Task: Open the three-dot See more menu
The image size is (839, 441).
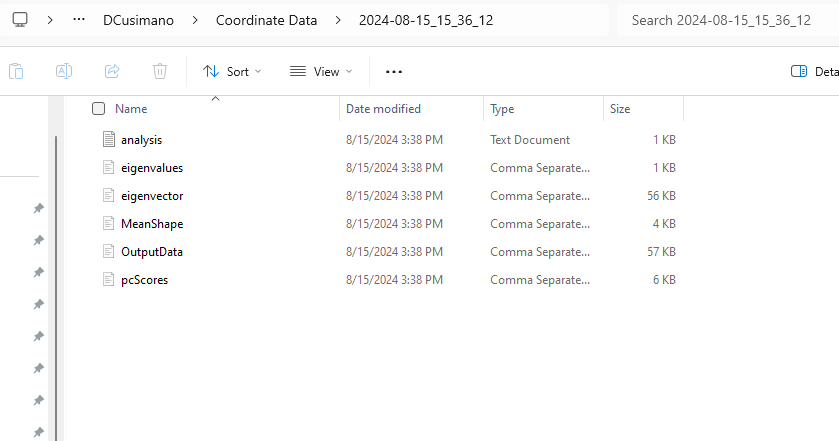Action: pyautogui.click(x=394, y=72)
